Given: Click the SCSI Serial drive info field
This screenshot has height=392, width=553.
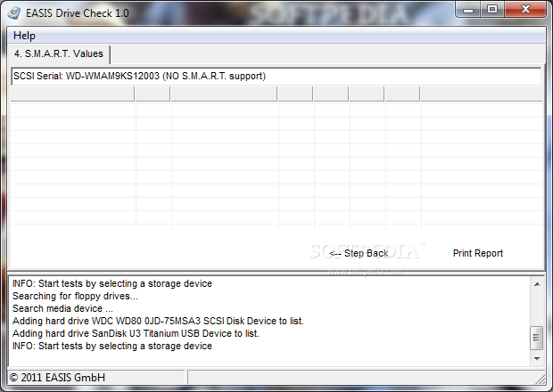Looking at the screenshot, I should tap(276, 76).
